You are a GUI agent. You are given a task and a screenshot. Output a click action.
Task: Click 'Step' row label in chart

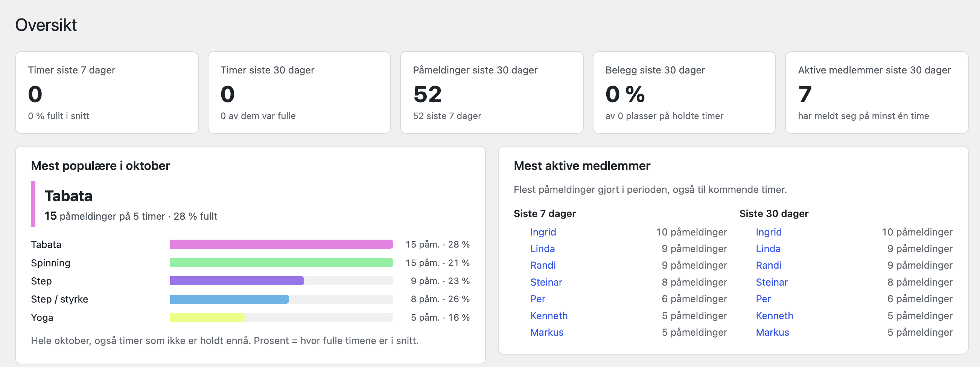pos(41,281)
